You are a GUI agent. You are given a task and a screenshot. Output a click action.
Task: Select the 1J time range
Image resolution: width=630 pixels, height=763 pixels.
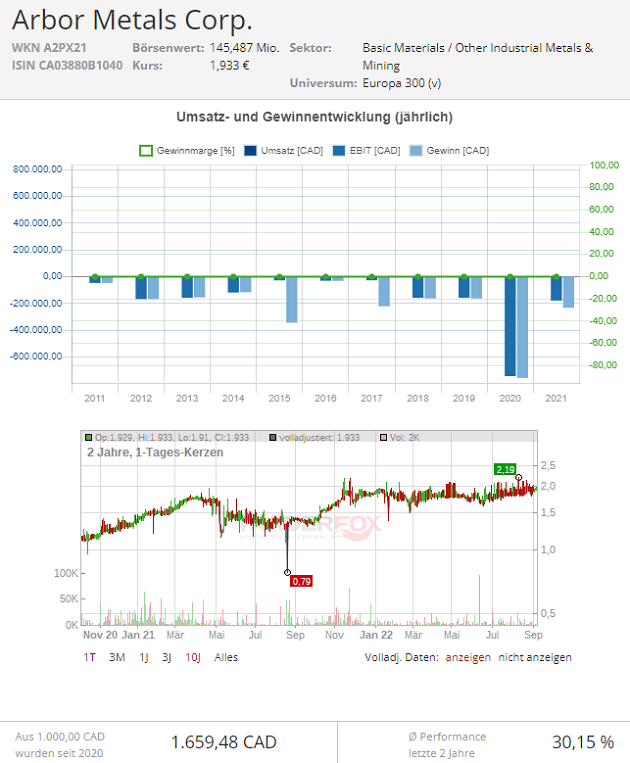tap(144, 657)
